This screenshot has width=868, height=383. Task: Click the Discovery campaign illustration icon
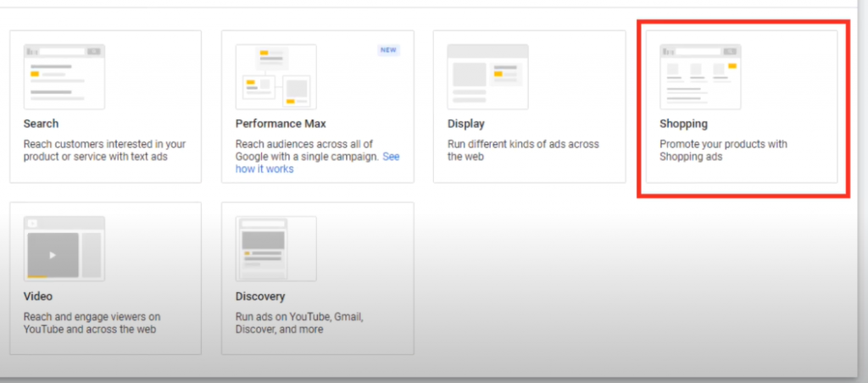tap(275, 248)
